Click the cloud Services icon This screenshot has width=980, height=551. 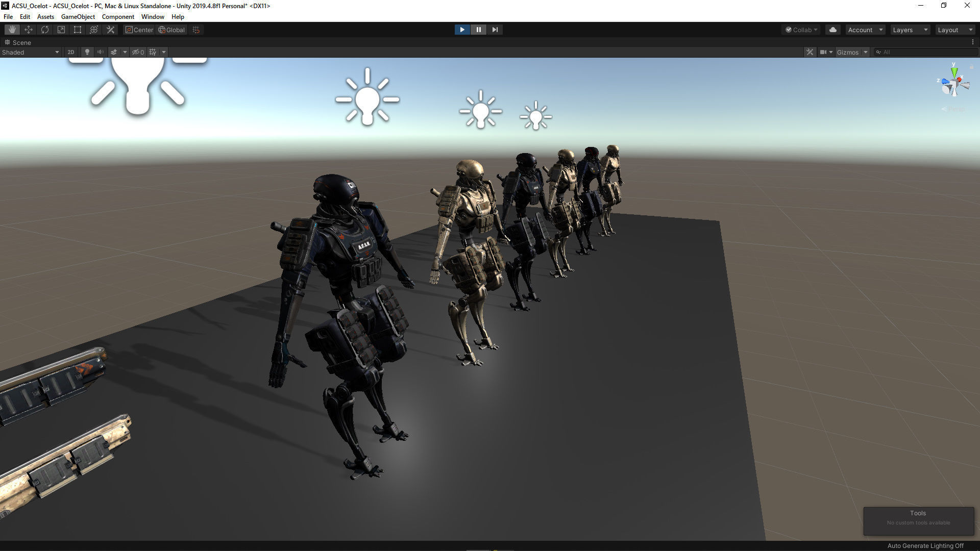(833, 30)
